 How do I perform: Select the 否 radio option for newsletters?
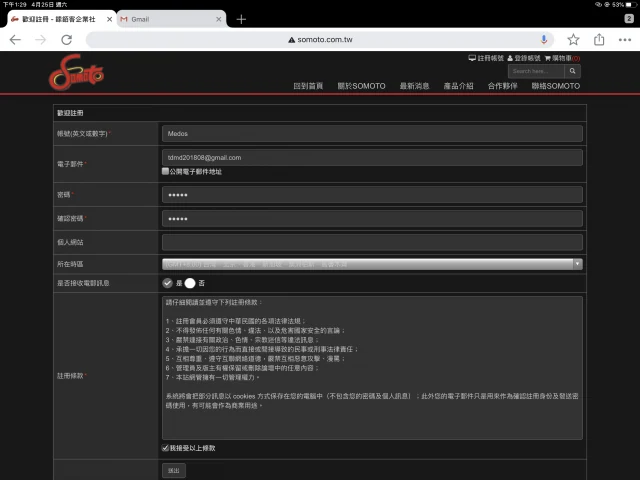tap(190, 283)
